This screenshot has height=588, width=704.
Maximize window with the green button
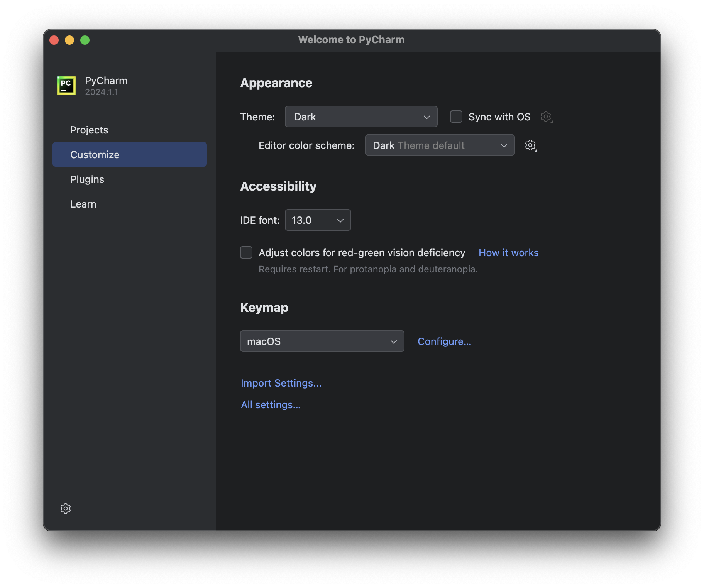point(85,40)
